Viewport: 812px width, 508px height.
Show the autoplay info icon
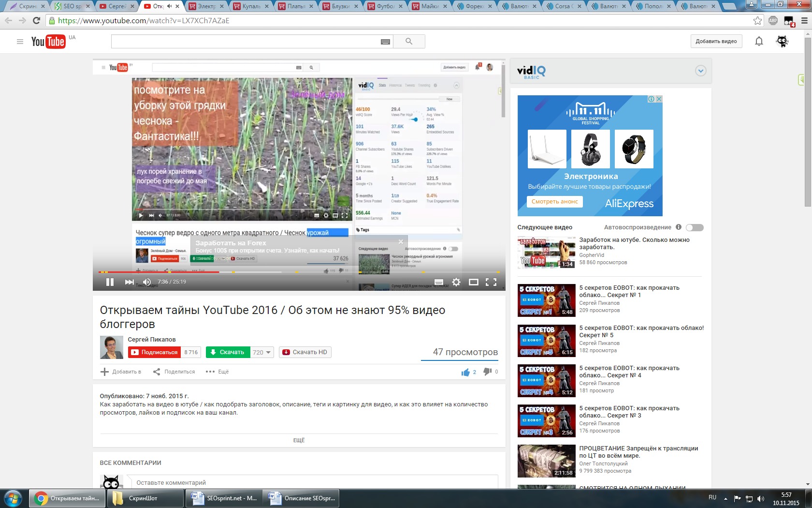[679, 227]
